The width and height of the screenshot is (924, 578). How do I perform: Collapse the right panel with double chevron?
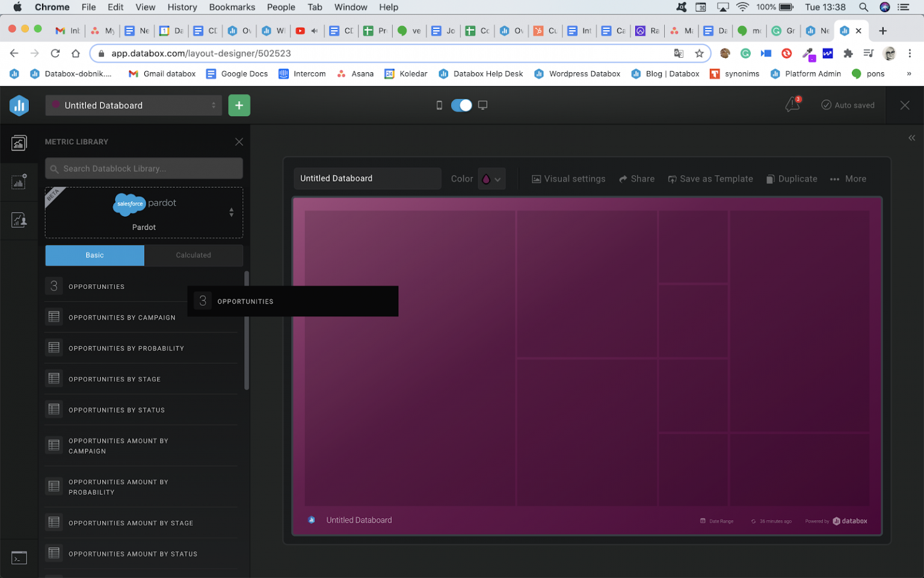tap(911, 138)
